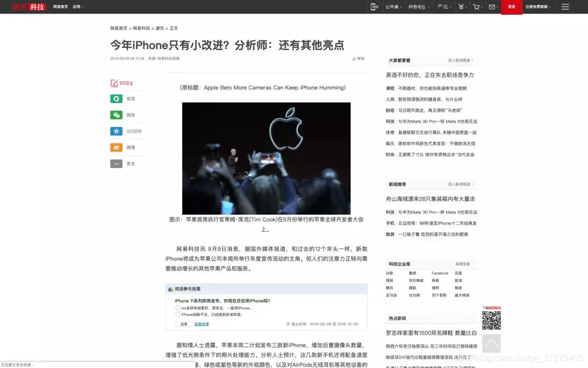588x368 pixels.
Task: Open 苏宁易购 in 科技企业库
Action: pos(439,295)
